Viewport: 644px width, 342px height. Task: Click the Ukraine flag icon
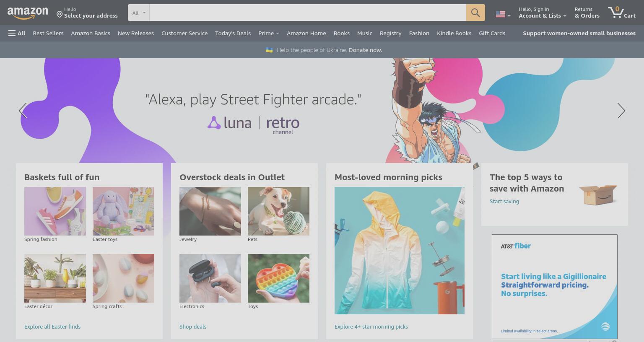pos(269,50)
